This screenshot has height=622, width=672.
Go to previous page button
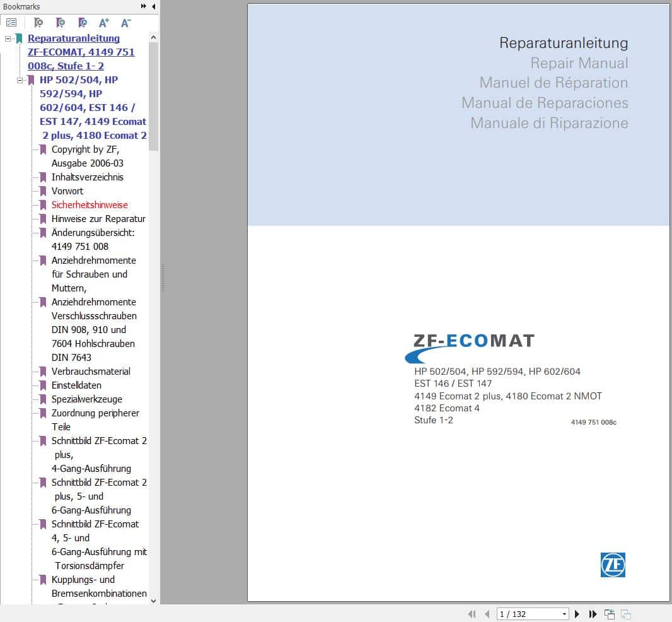487,614
